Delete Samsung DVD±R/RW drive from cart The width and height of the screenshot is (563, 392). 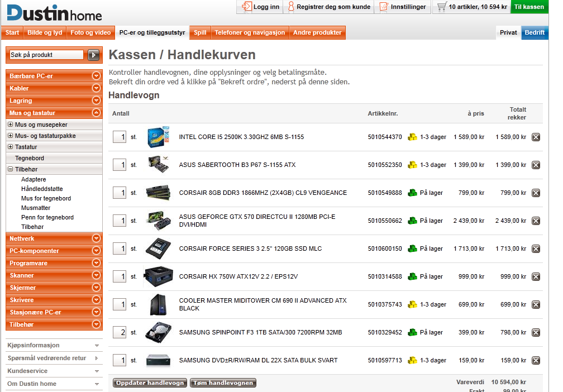[x=536, y=360]
